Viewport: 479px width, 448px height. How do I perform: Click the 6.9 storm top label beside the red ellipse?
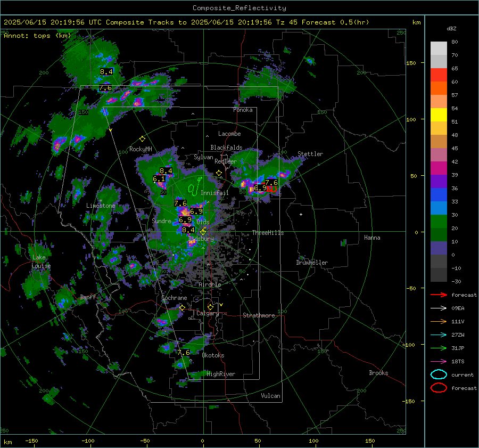[x=260, y=188]
